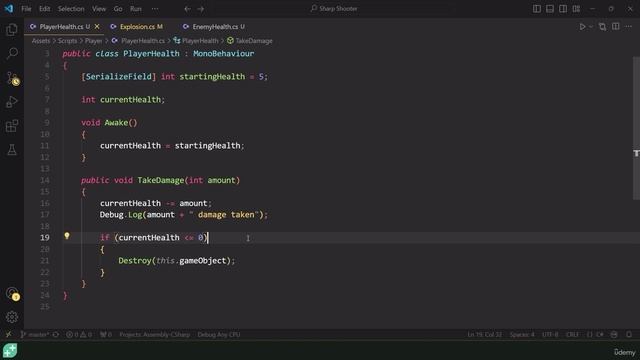Close the PlayerHealth.cs tab
The image size is (640, 360).
tap(97, 27)
